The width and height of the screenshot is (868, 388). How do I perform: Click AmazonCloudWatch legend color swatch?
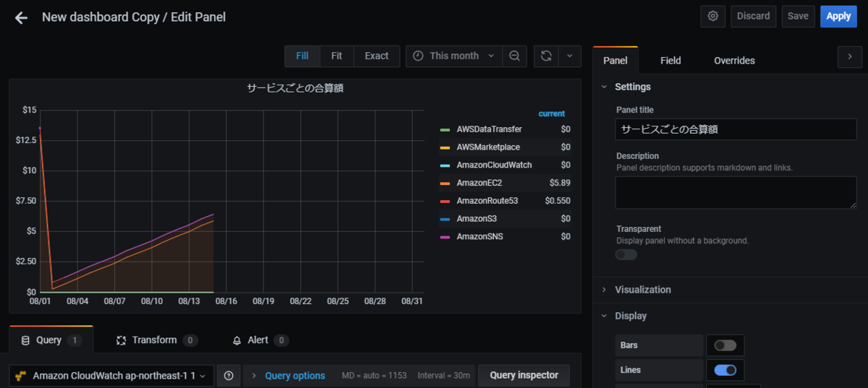pos(445,165)
